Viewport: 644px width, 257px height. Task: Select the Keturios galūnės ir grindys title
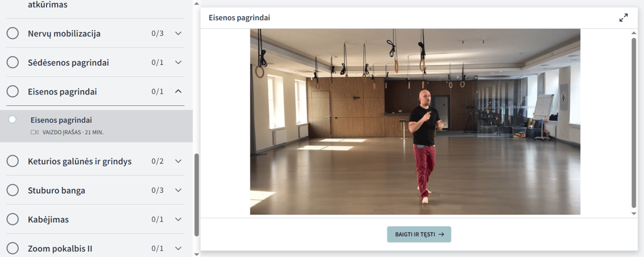[x=80, y=161]
